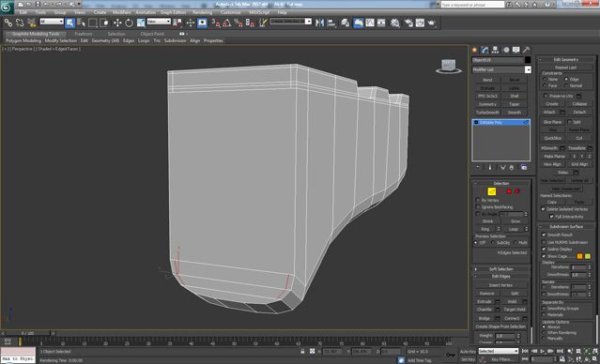The height and width of the screenshot is (364, 600).
Task: Select the Vertex sub-object level icon
Action: [483, 191]
